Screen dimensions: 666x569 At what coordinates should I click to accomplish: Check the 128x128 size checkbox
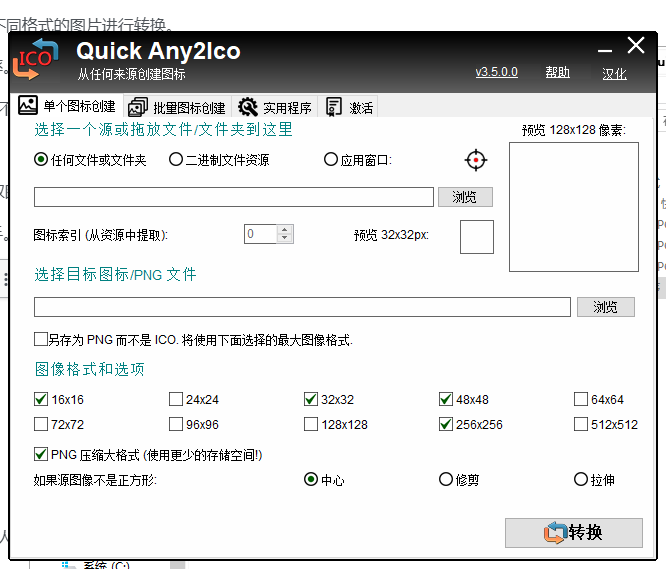click(x=311, y=424)
